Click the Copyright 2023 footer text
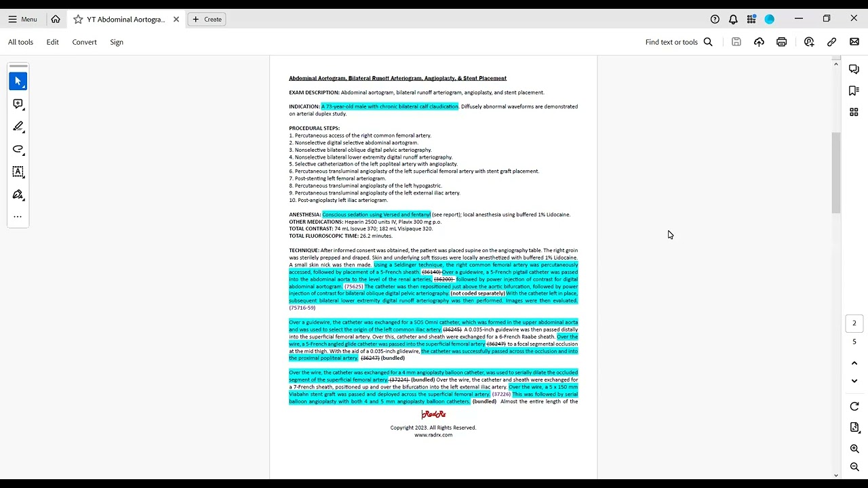868x488 pixels. click(433, 428)
